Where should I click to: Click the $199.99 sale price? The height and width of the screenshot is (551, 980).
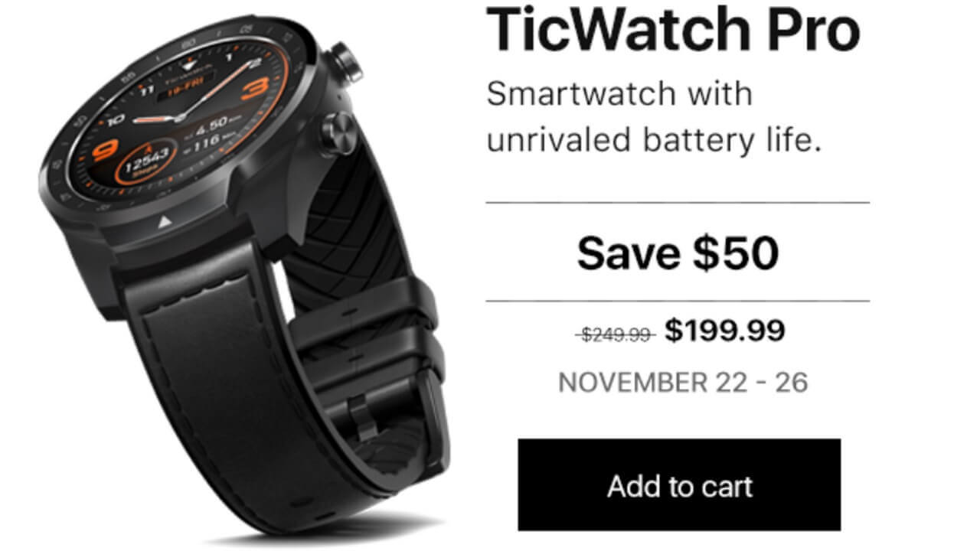[724, 331]
